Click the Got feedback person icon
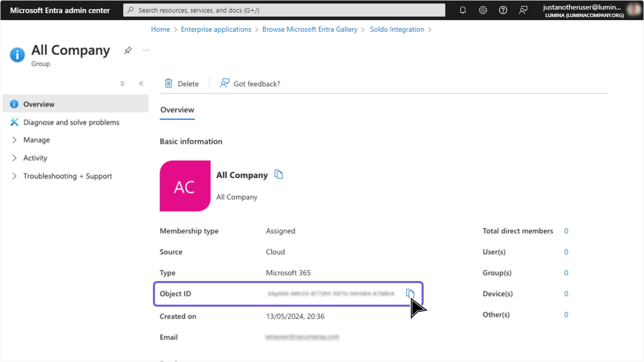Screen dimensions: 644x362 tap(224, 83)
